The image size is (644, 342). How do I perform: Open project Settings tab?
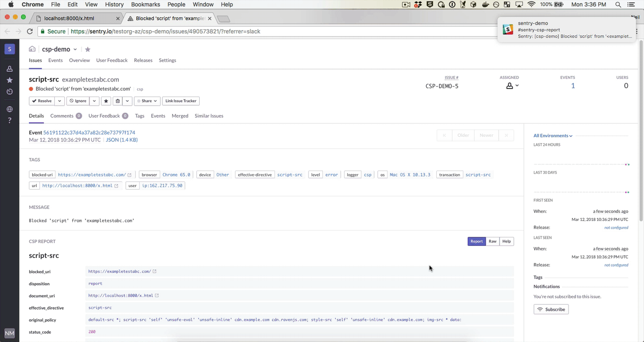point(168,60)
